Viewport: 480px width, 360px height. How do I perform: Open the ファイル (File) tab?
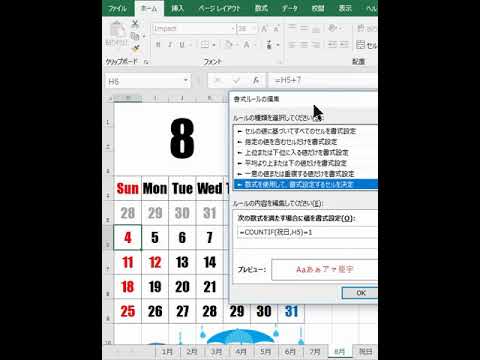pyautogui.click(x=117, y=8)
